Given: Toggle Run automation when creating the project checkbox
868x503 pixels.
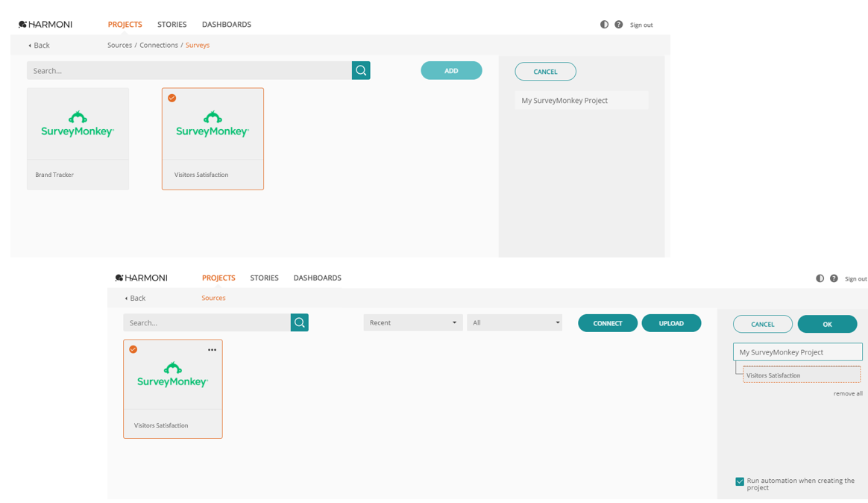Looking at the screenshot, I should [740, 481].
